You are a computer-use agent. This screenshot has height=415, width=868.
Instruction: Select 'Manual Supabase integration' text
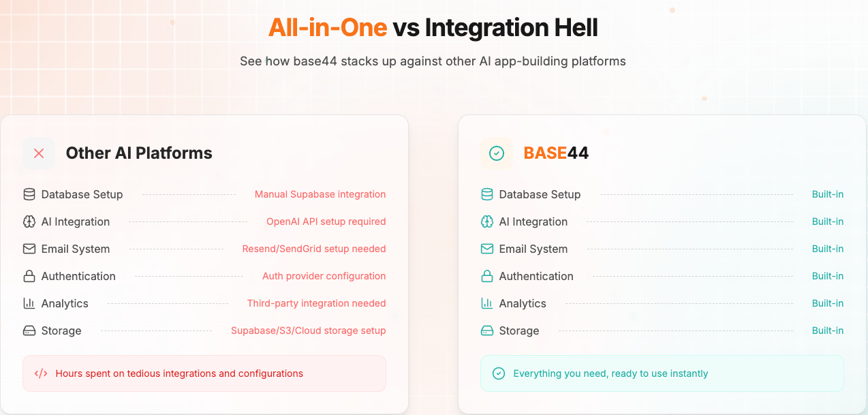coord(320,194)
